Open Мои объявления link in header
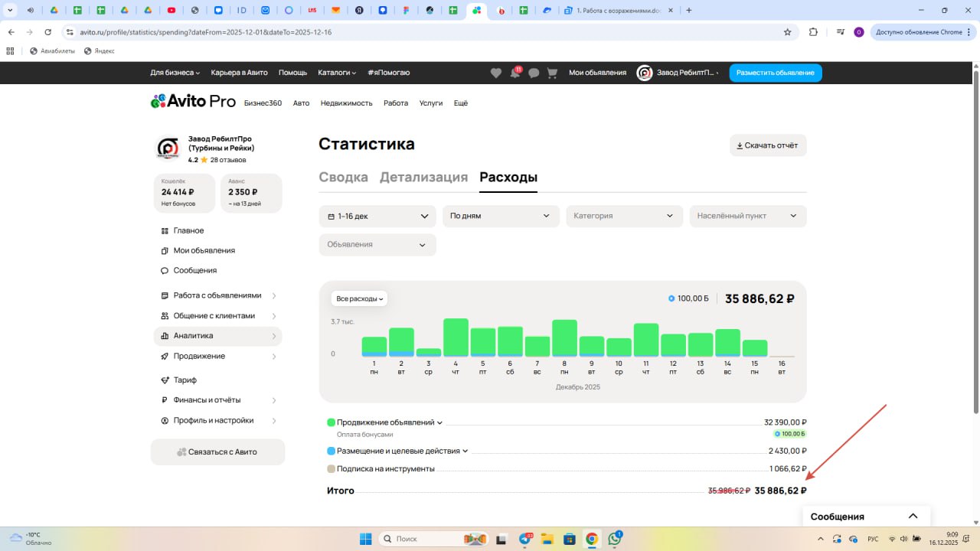Screen dimensions: 980x551 (597, 73)
